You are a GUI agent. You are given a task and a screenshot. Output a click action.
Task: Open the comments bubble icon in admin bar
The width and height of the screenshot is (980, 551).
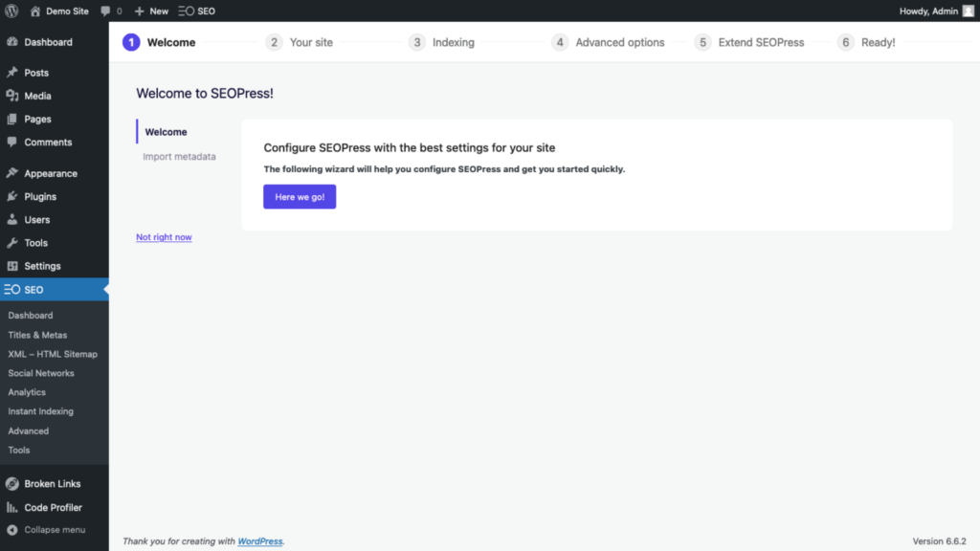click(105, 11)
